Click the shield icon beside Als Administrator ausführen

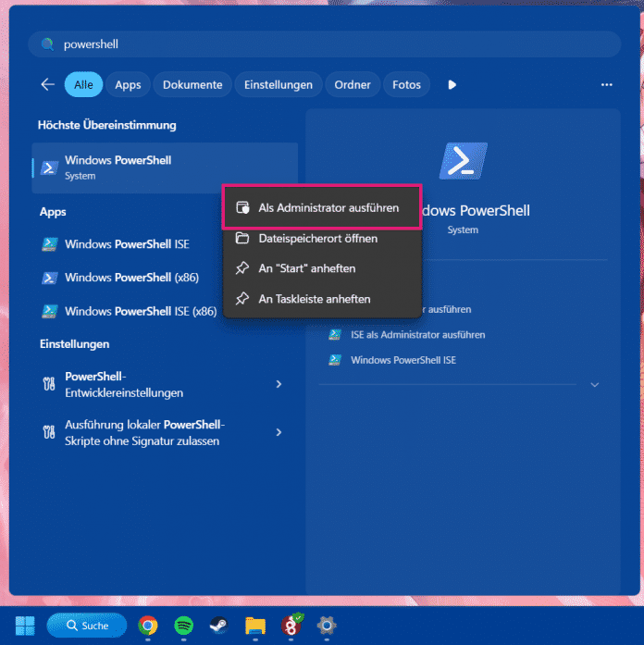(242, 207)
